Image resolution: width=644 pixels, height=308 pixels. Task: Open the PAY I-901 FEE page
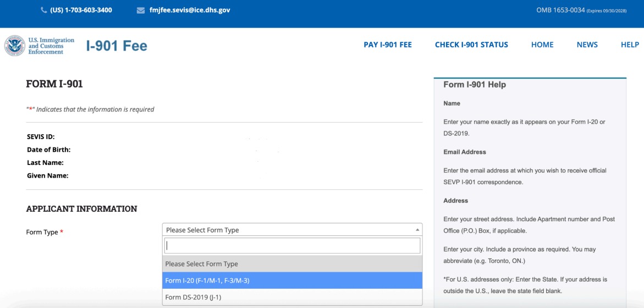pyautogui.click(x=388, y=45)
